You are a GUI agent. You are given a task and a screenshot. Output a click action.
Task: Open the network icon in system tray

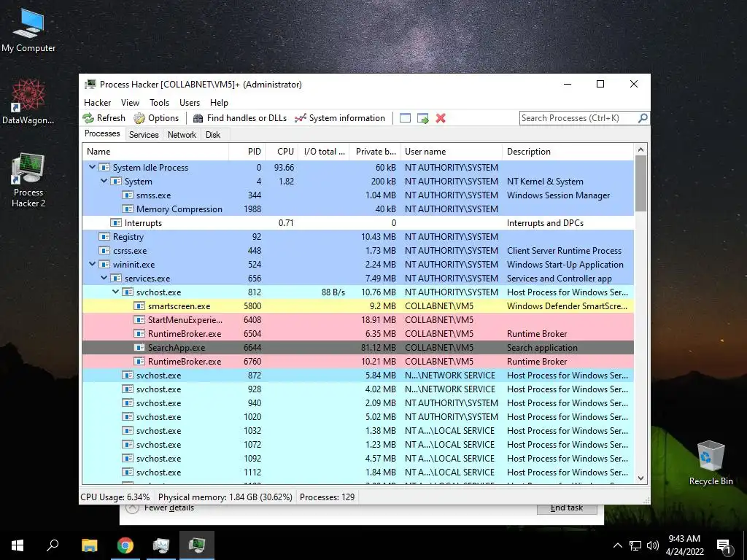coord(635,545)
